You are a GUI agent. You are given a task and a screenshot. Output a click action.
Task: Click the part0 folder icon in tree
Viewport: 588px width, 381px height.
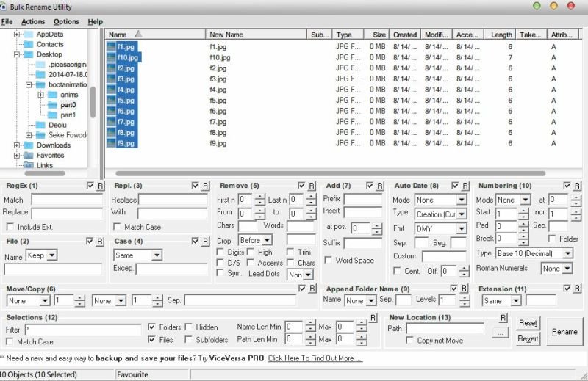click(52, 105)
